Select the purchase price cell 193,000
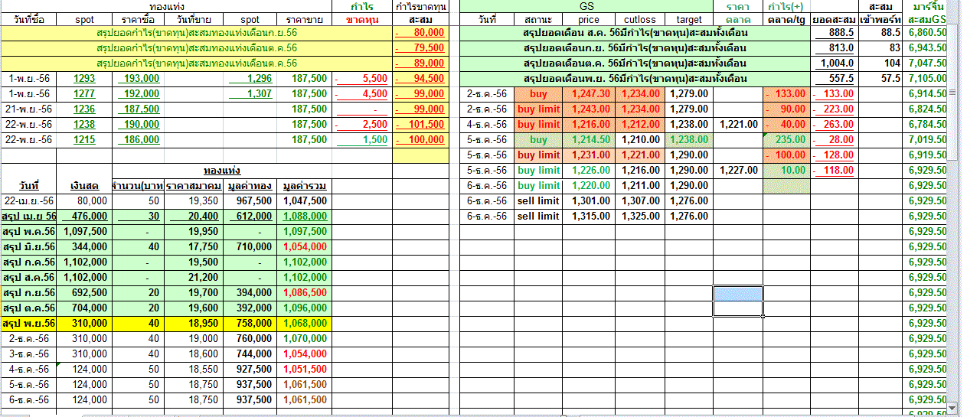The image size is (980, 417). point(139,79)
